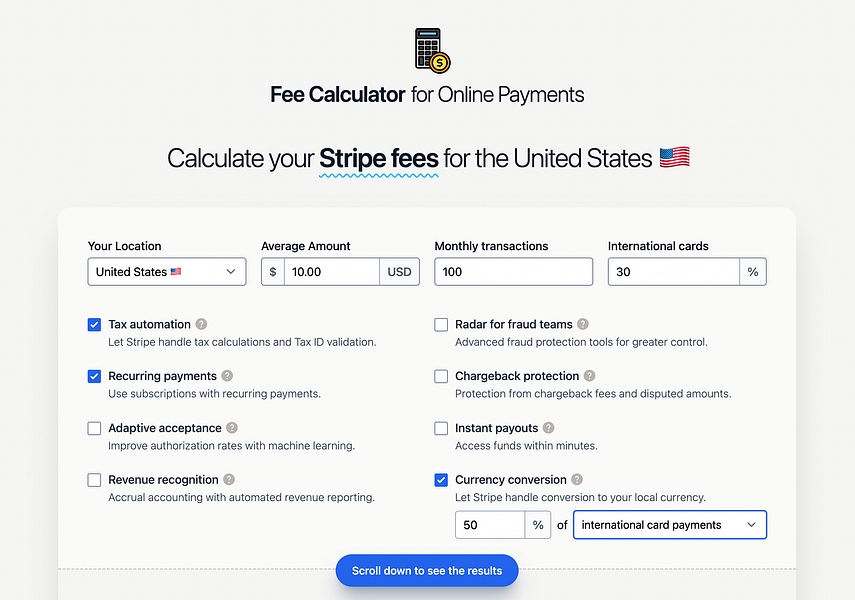Screen dimensions: 855x600
Task: Click the help icon beside Recurring payments
Action: click(x=229, y=376)
